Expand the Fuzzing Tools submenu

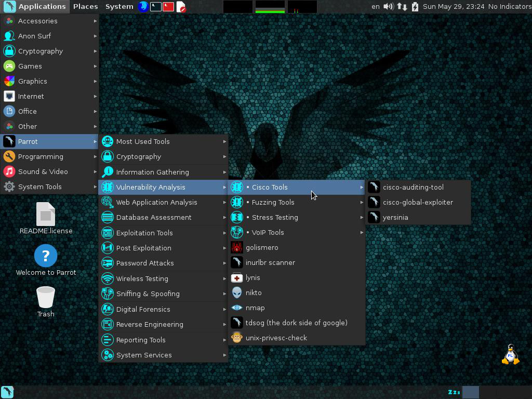click(x=274, y=202)
